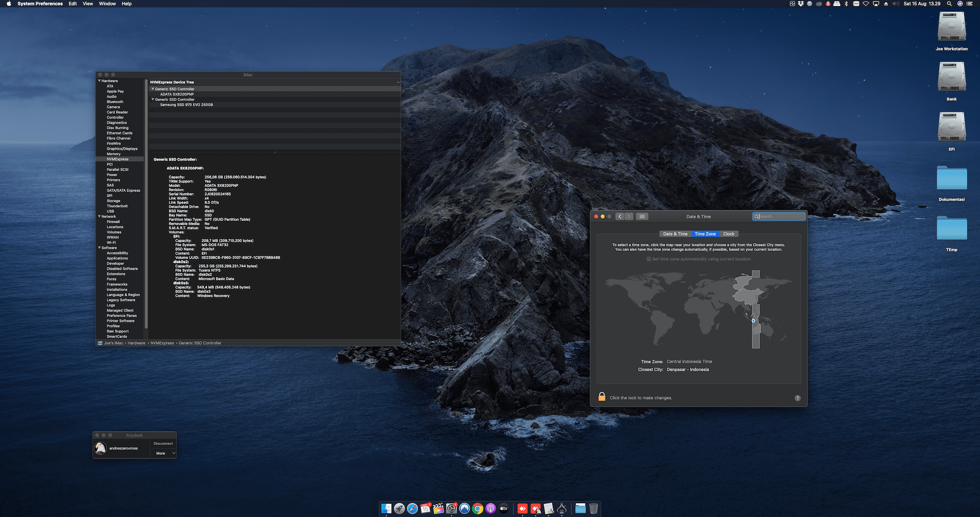Screen dimensions: 980x517
Task: Click Disconnect in the Anydesk window
Action: tap(163, 443)
